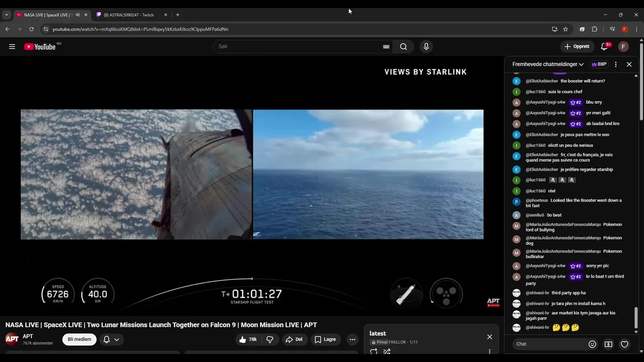The image size is (644, 362).
Task: Expand the Fremhevede chatmeldinger dropdown
Action: tap(548, 64)
